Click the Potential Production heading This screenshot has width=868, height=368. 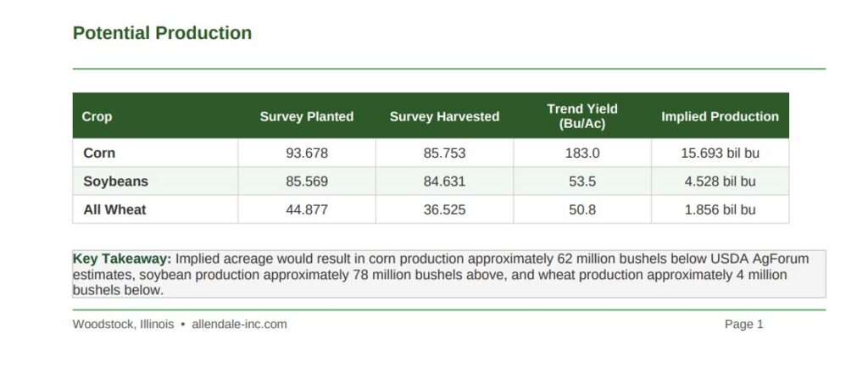[162, 33]
